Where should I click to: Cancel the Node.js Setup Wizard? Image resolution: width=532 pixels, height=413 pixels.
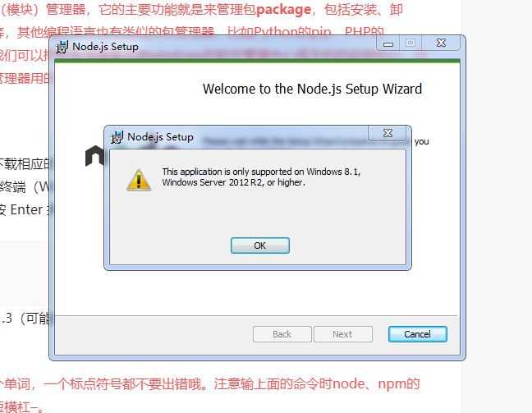click(417, 334)
